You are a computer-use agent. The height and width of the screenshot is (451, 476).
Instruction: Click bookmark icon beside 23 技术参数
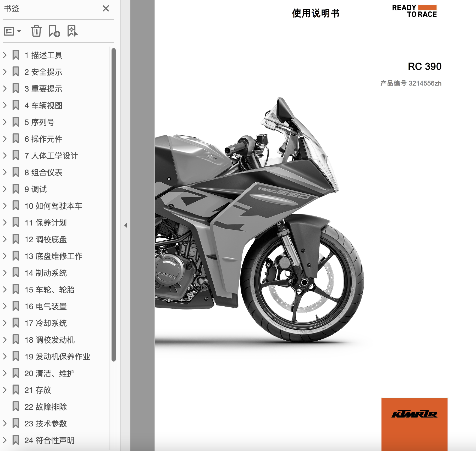tap(16, 423)
